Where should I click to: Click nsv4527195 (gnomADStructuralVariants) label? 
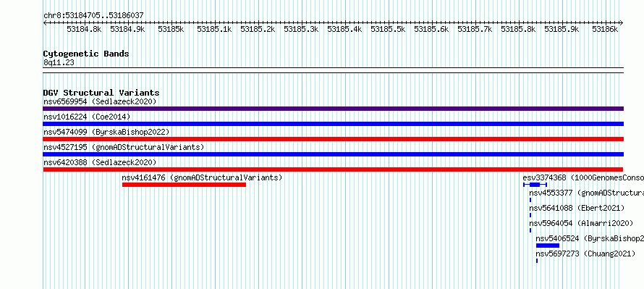click(124, 147)
